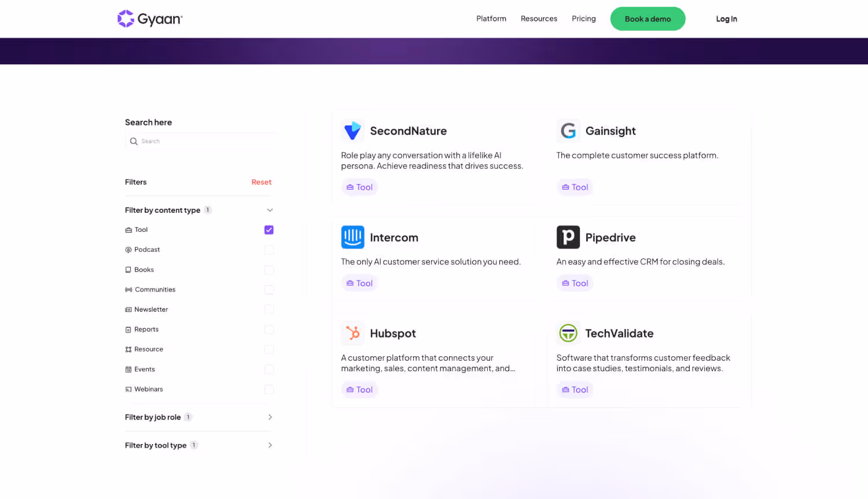The image size is (868, 499).
Task: Click the Book a demo button
Action: (648, 19)
